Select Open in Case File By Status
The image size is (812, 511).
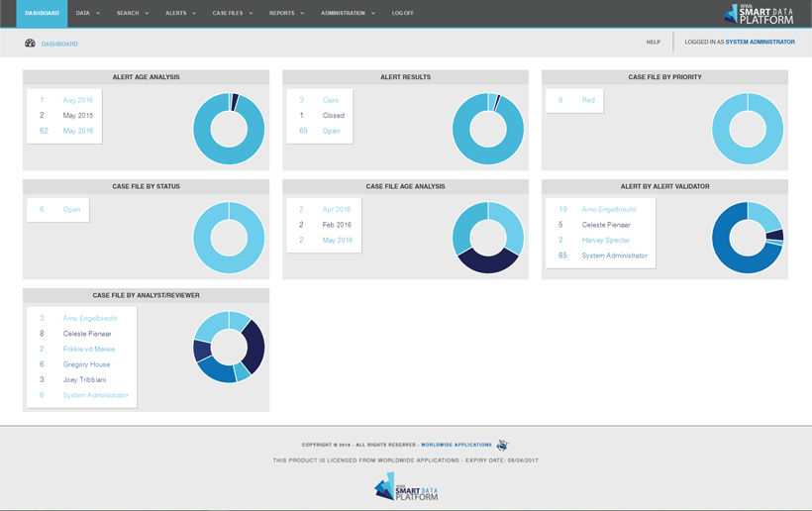pos(71,209)
